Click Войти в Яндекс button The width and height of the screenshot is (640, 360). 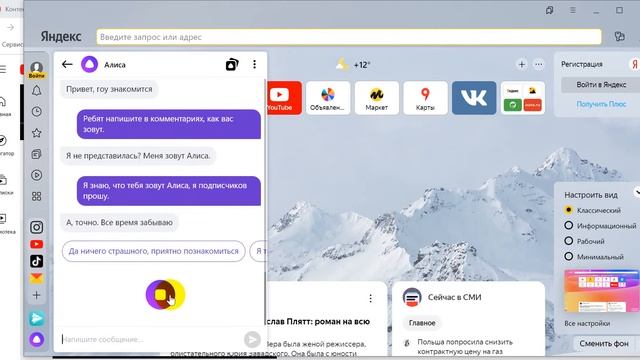[601, 84]
